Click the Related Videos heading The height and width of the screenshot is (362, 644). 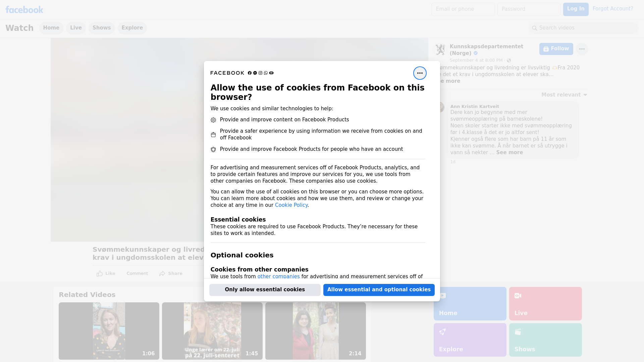[87, 295]
